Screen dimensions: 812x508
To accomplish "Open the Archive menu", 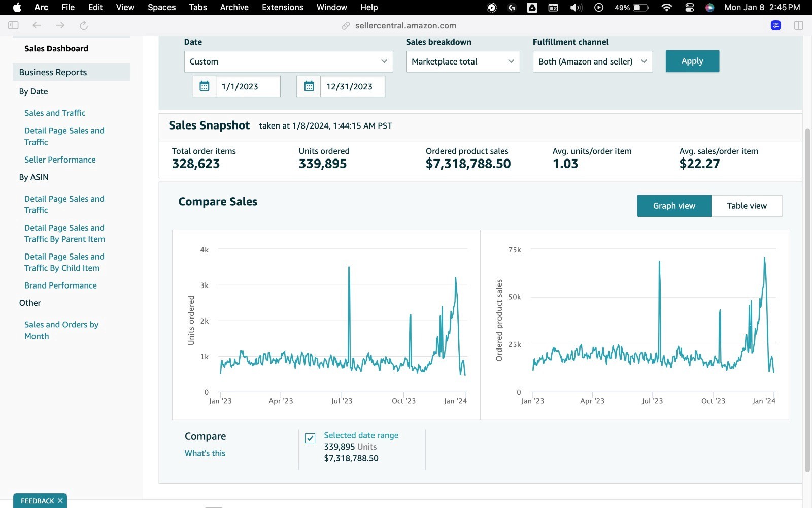I will pyautogui.click(x=234, y=7).
